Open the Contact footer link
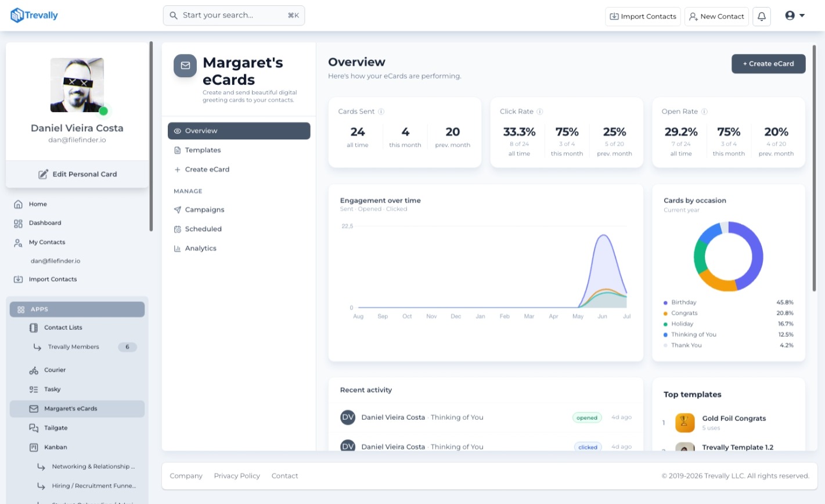 (x=284, y=476)
